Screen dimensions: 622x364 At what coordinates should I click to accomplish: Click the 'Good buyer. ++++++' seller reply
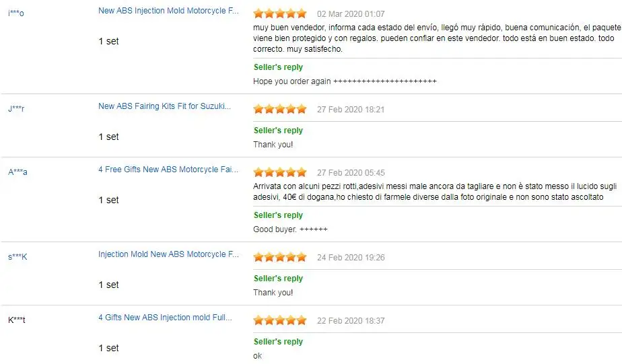(x=290, y=229)
